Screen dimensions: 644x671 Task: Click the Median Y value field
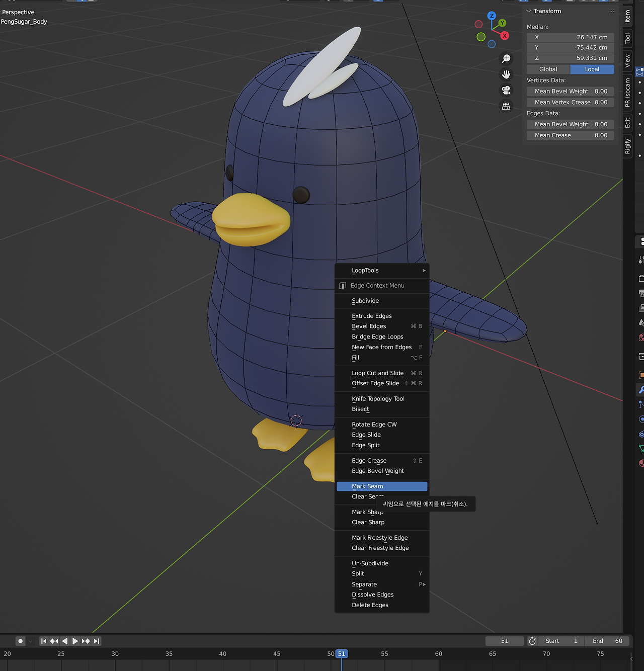pyautogui.click(x=571, y=48)
